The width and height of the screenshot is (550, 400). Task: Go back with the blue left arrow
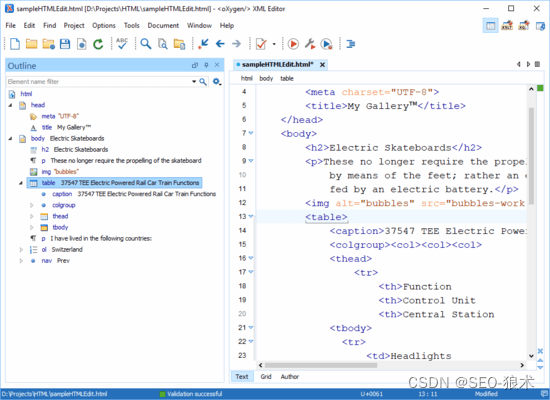(x=220, y=44)
